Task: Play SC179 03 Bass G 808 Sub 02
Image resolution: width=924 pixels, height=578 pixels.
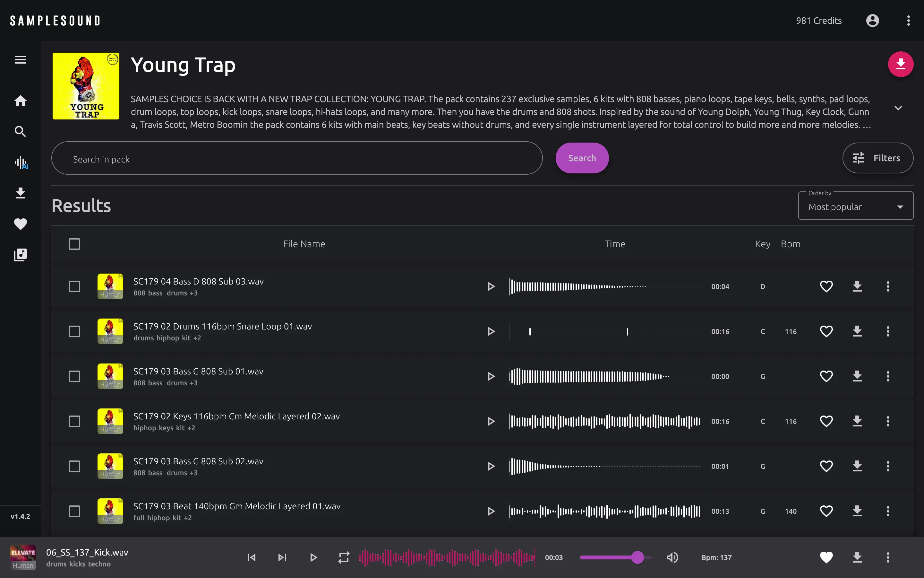Action: point(491,466)
